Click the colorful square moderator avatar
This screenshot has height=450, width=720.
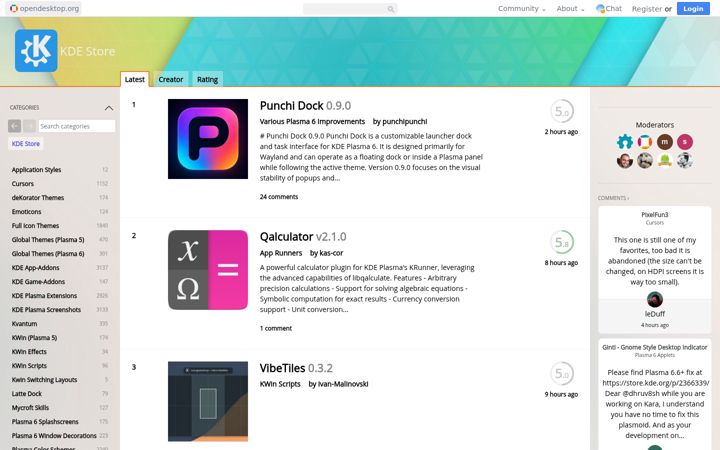[645, 142]
